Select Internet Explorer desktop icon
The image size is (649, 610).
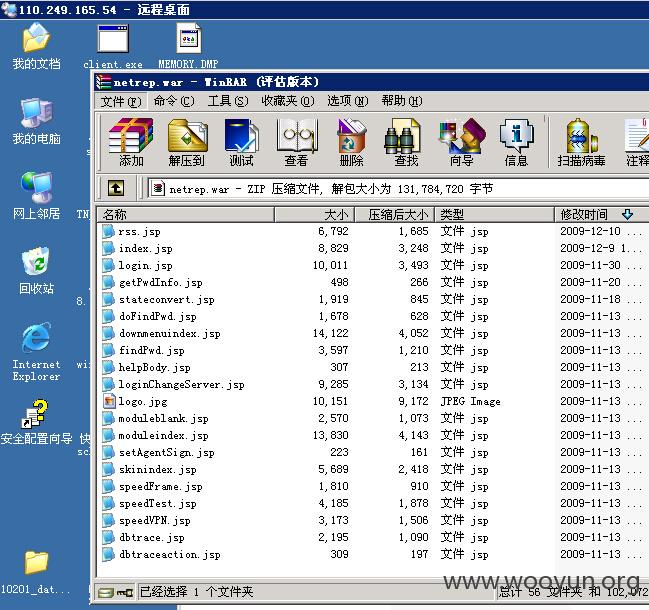pyautogui.click(x=36, y=352)
